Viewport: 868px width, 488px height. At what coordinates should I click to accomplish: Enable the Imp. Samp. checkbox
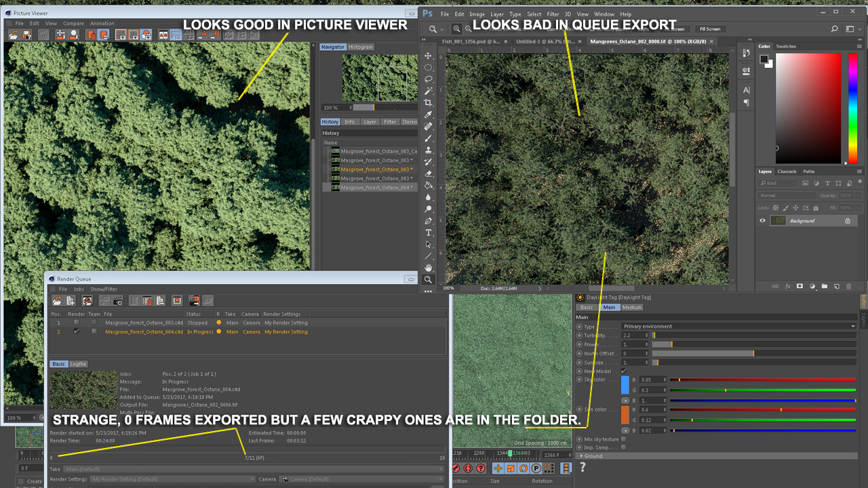coord(624,447)
